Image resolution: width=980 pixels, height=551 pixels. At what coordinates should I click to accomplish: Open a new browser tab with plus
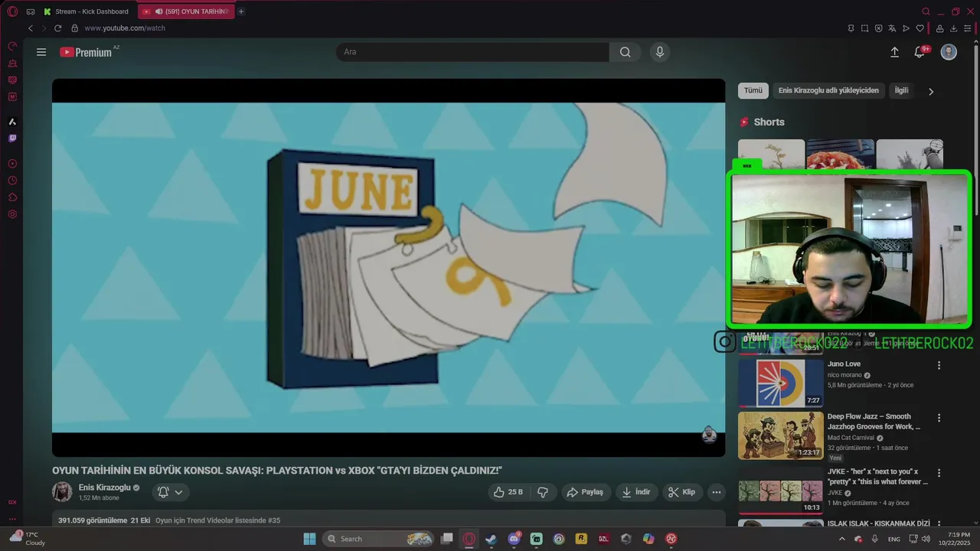click(x=241, y=11)
